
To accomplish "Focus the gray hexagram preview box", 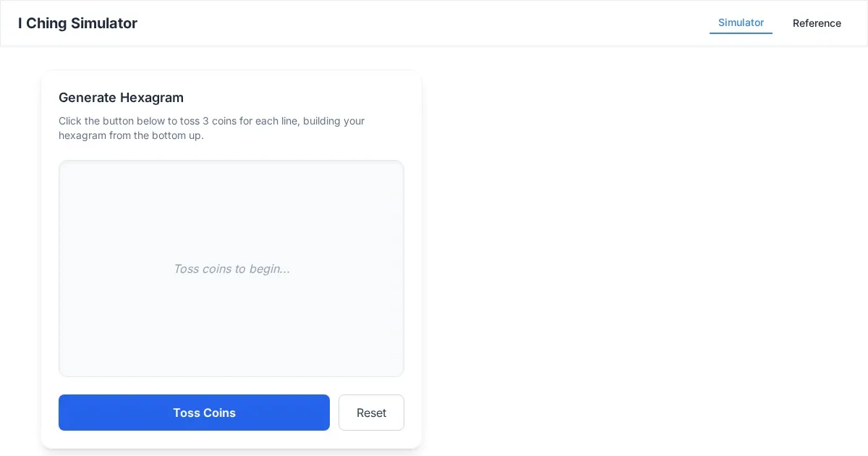I will point(231,326).
